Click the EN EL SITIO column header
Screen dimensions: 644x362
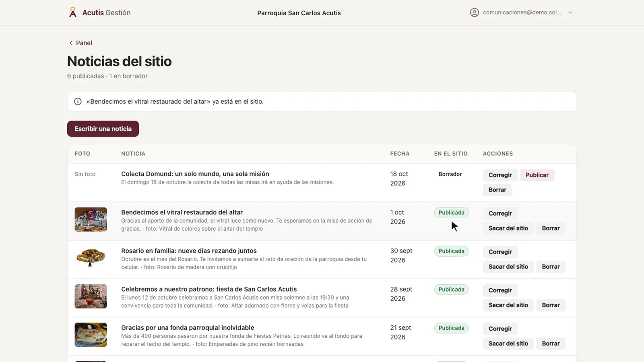451,154
